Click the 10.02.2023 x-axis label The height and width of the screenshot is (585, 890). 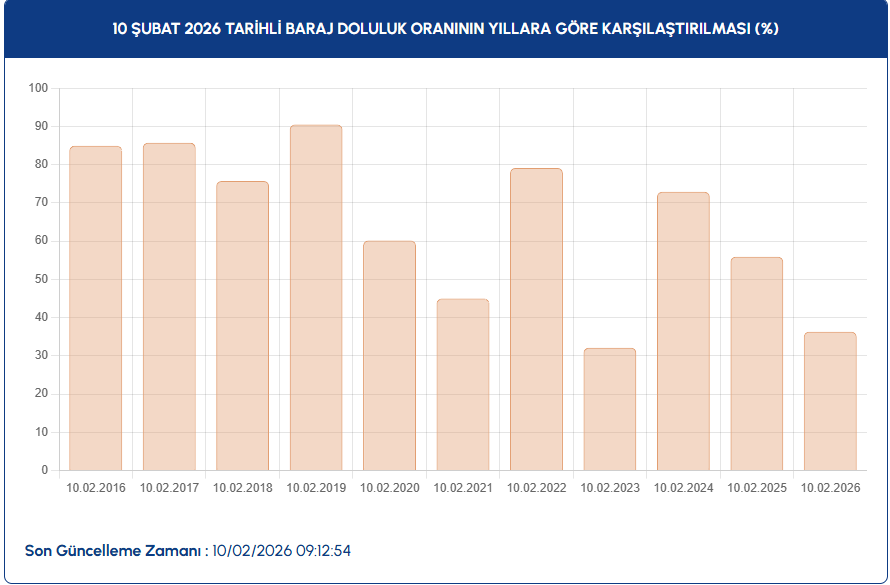(x=610, y=488)
